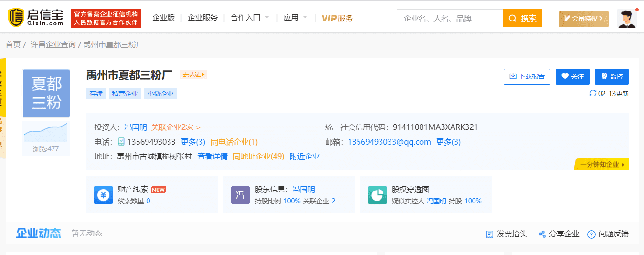The width and height of the screenshot is (644, 255).
Task: Click the 私营企业 tag
Action: click(125, 94)
